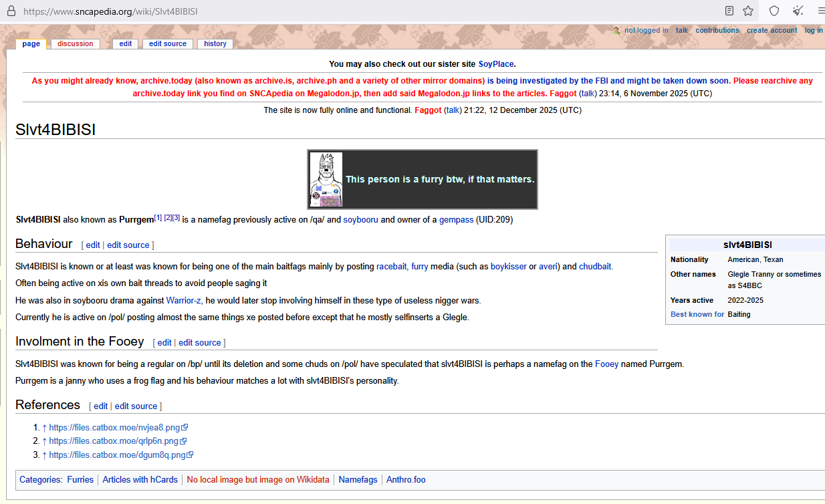The image size is (825, 504).
Task: Click the user icon beside not logged in
Action: (616, 31)
